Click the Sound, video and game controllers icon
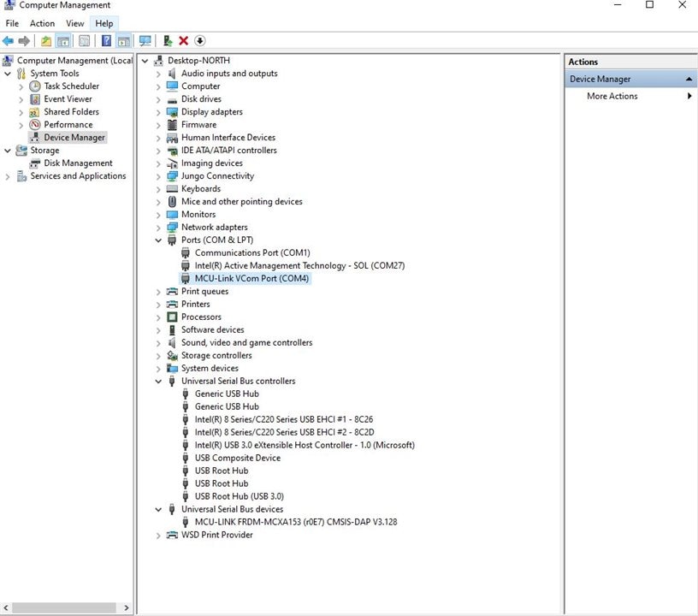The height and width of the screenshot is (616, 698). [x=172, y=343]
